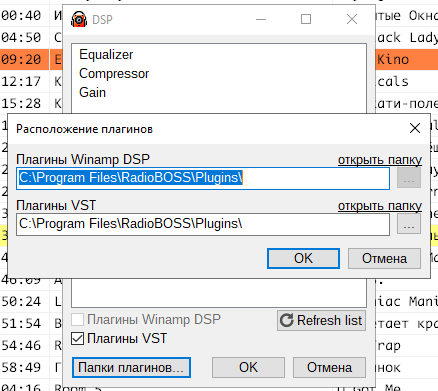This screenshot has width=438, height=391.
Task: Cancel the plugin locations dialog with Отмена
Action: (x=384, y=258)
